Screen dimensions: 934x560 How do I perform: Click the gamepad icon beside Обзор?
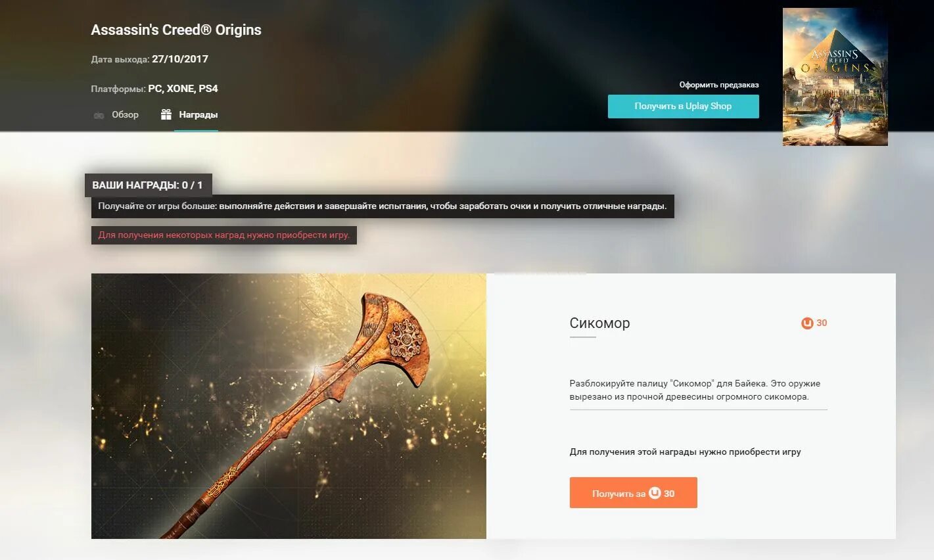[x=99, y=115]
